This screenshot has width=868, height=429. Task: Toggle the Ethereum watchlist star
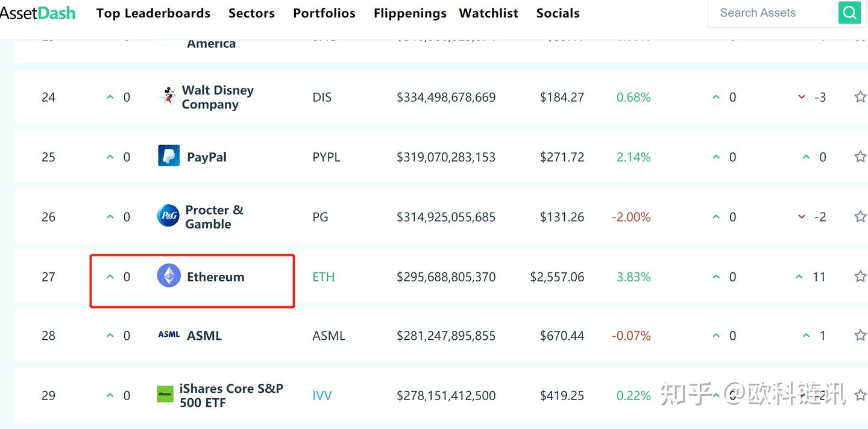(x=860, y=277)
